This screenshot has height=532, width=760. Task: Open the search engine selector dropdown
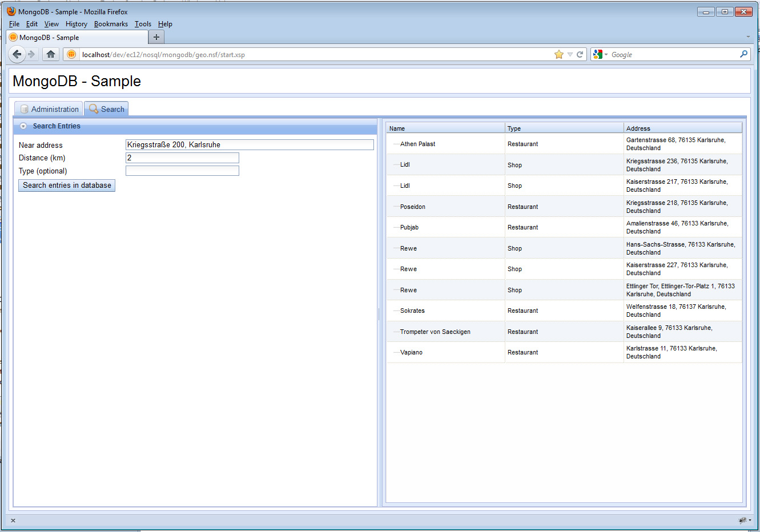pyautogui.click(x=600, y=54)
